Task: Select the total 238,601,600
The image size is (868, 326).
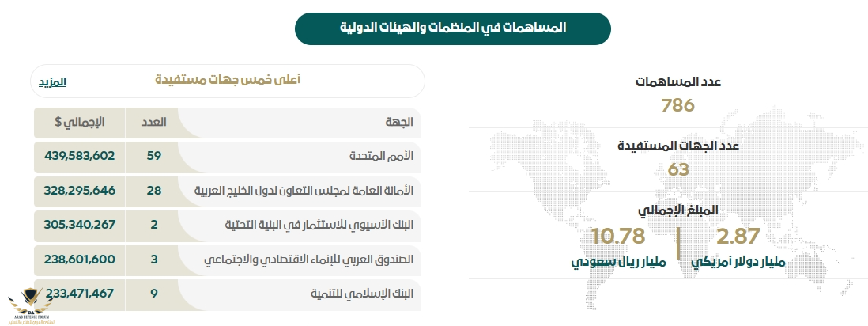Action: (x=80, y=259)
